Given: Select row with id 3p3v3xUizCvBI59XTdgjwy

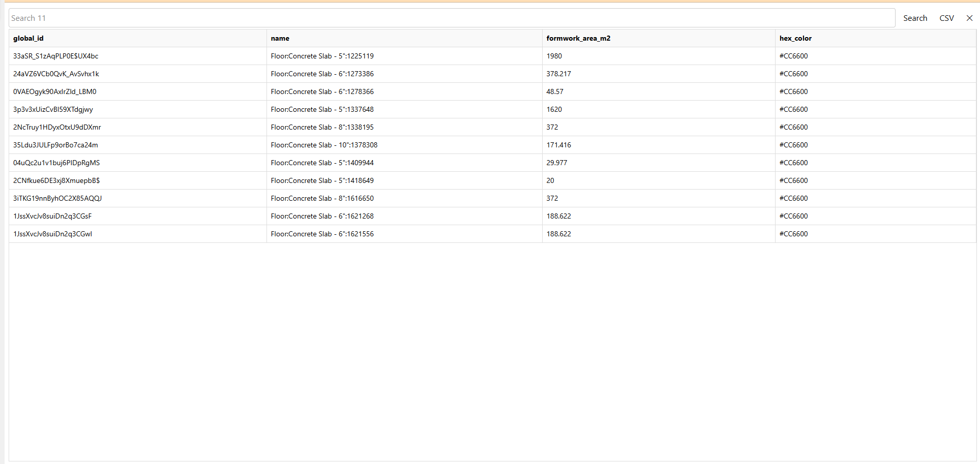Looking at the screenshot, I should pyautogui.click(x=53, y=109).
